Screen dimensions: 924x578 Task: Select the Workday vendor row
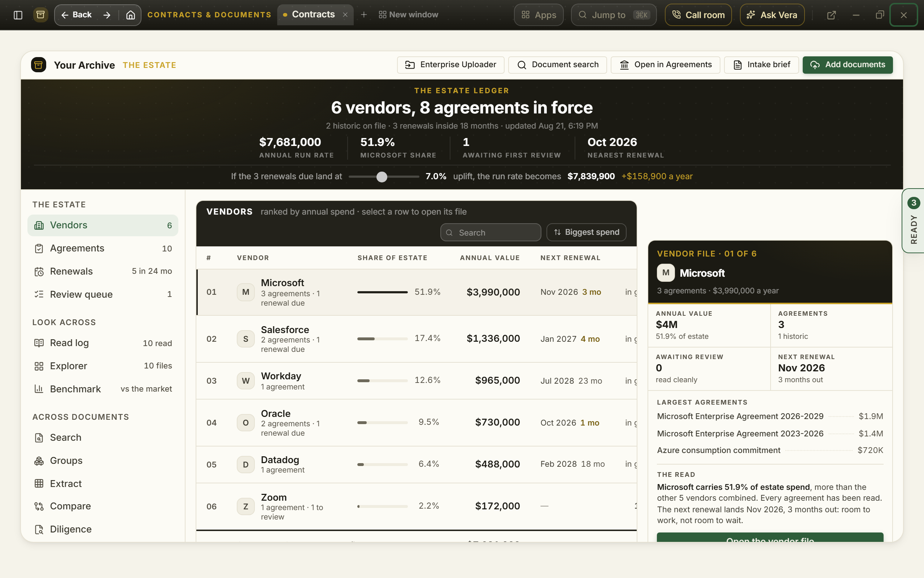[x=417, y=381]
